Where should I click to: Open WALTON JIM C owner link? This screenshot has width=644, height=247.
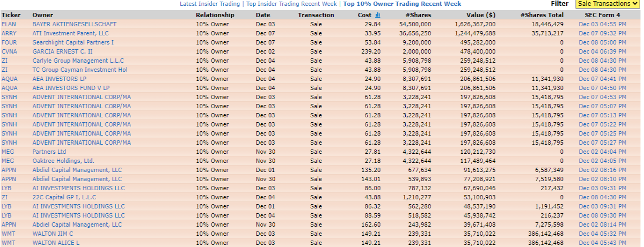[x=53, y=234]
